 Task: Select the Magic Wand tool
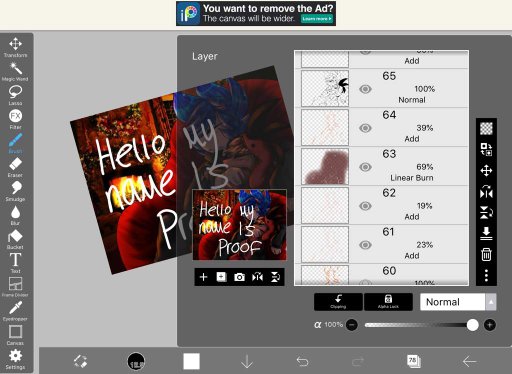point(15,71)
